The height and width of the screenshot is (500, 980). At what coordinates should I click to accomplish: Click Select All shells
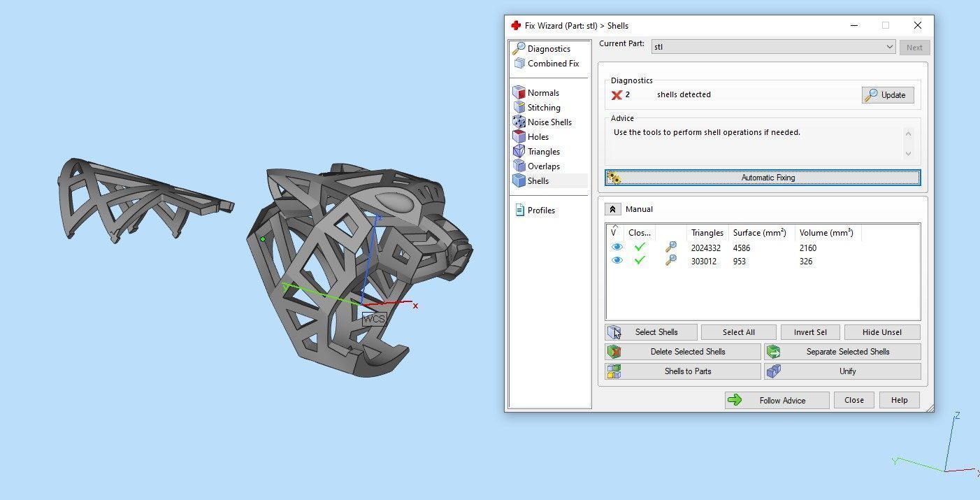pos(738,332)
